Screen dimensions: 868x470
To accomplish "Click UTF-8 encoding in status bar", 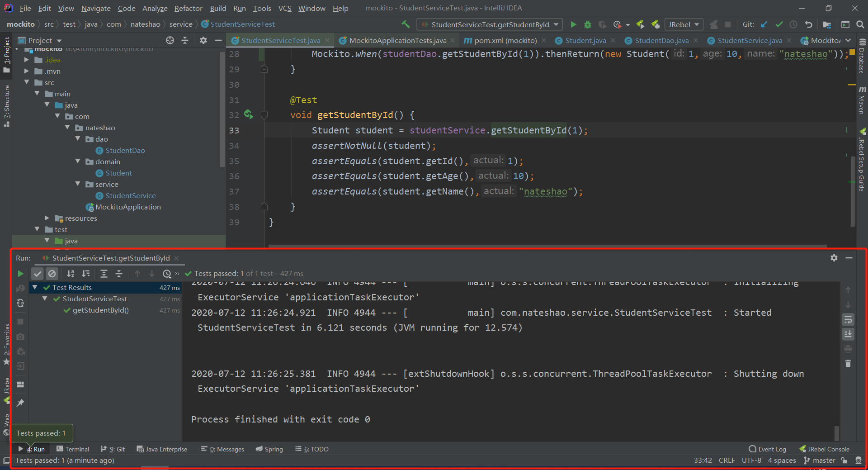I will coord(751,461).
